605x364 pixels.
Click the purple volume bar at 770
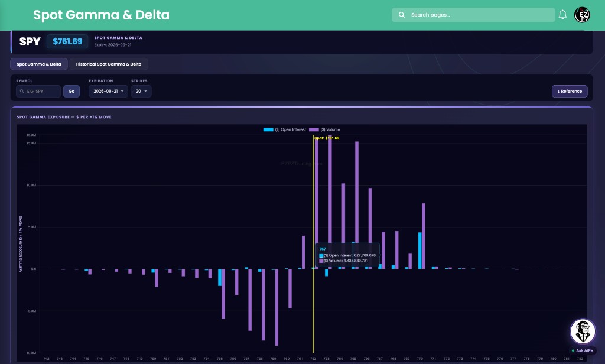pyautogui.click(x=423, y=236)
